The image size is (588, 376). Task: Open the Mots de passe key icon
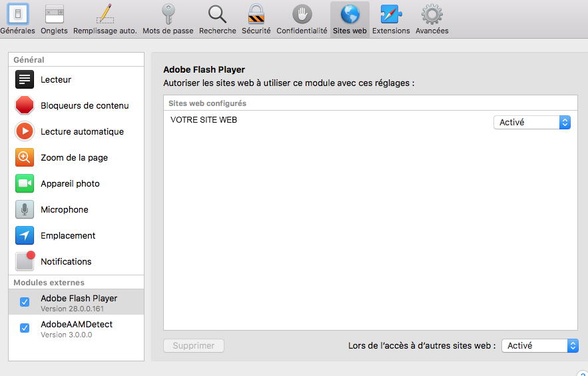168,14
